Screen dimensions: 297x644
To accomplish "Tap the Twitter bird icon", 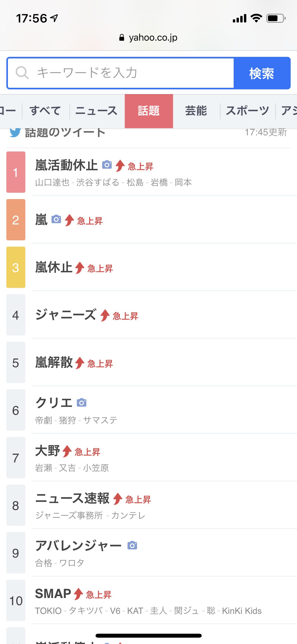I will [15, 132].
